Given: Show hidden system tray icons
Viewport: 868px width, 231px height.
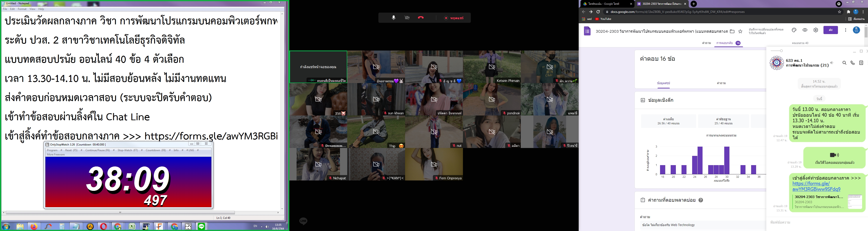Looking at the screenshot, I should 262,227.
